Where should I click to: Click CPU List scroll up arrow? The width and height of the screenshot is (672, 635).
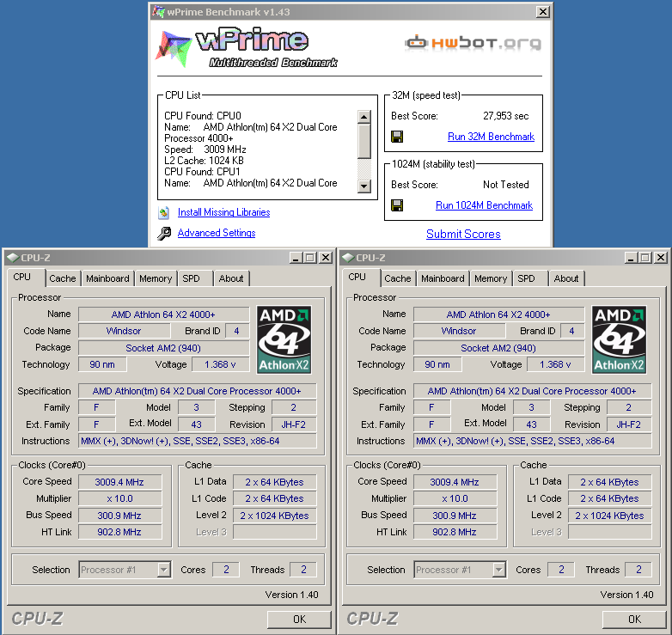(363, 117)
